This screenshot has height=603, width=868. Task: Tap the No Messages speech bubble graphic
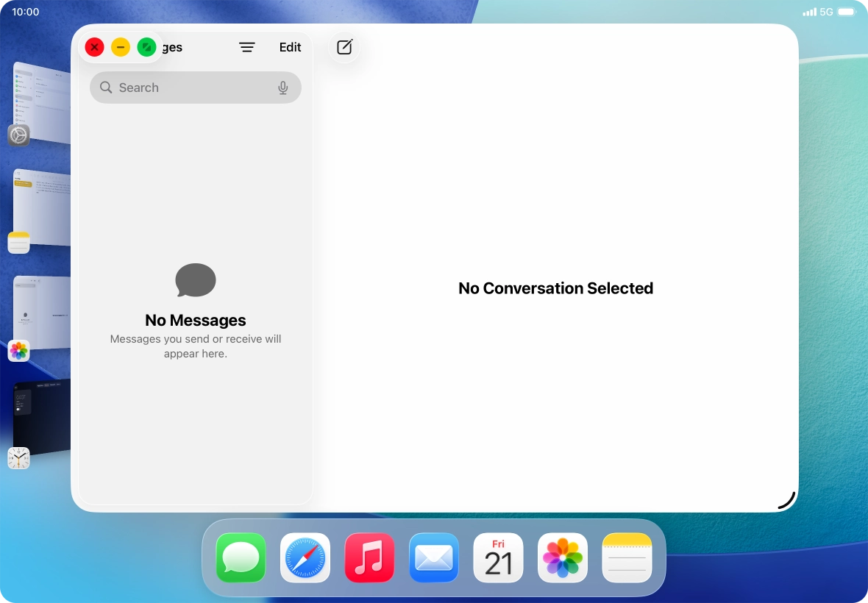pyautogui.click(x=195, y=280)
